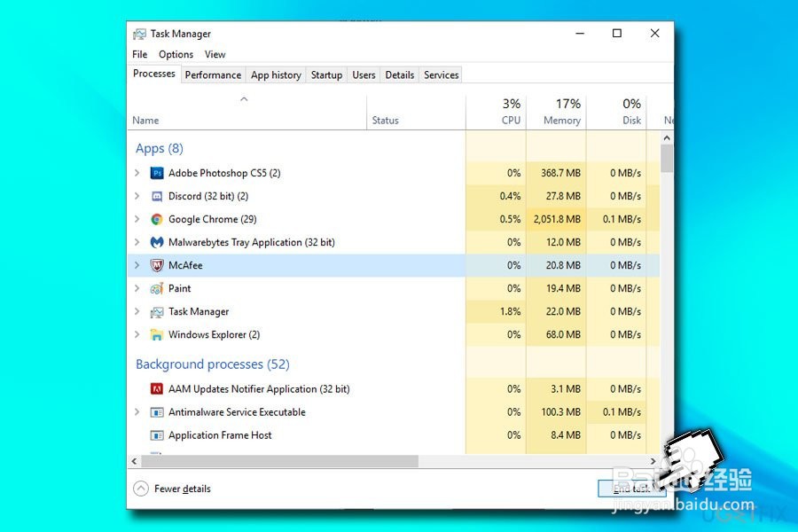
Task: Click Chrome's 2,051.8 MB memory value
Action: click(557, 219)
